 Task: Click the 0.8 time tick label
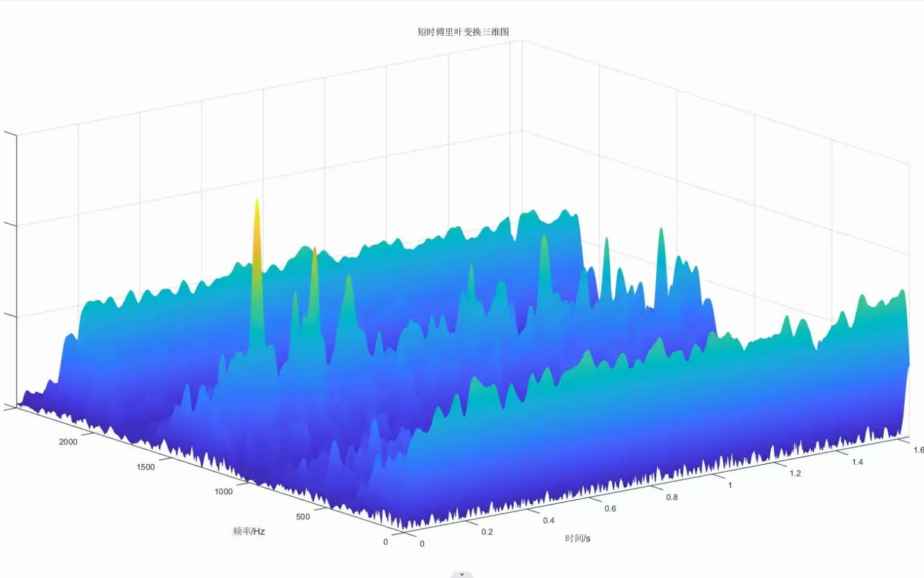(x=672, y=497)
